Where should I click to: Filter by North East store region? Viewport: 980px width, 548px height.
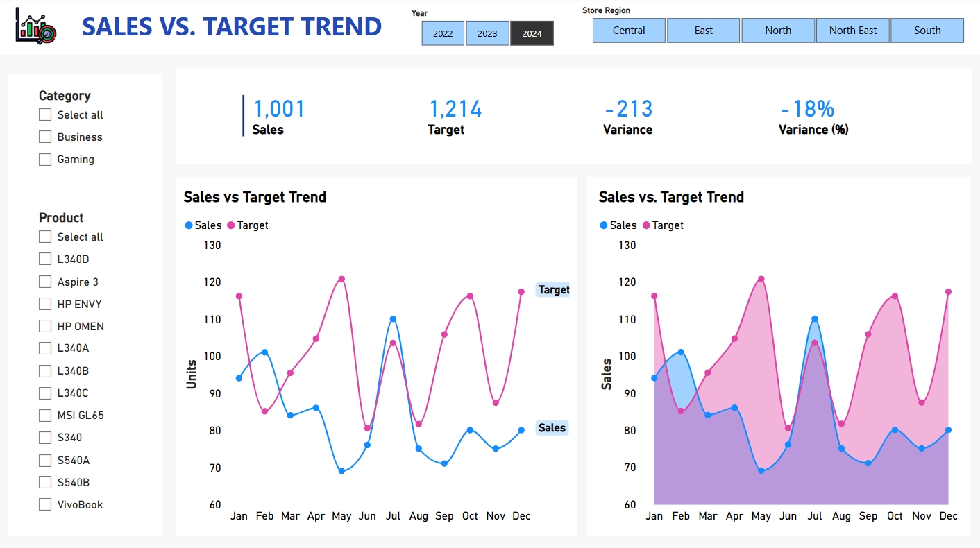(x=853, y=31)
